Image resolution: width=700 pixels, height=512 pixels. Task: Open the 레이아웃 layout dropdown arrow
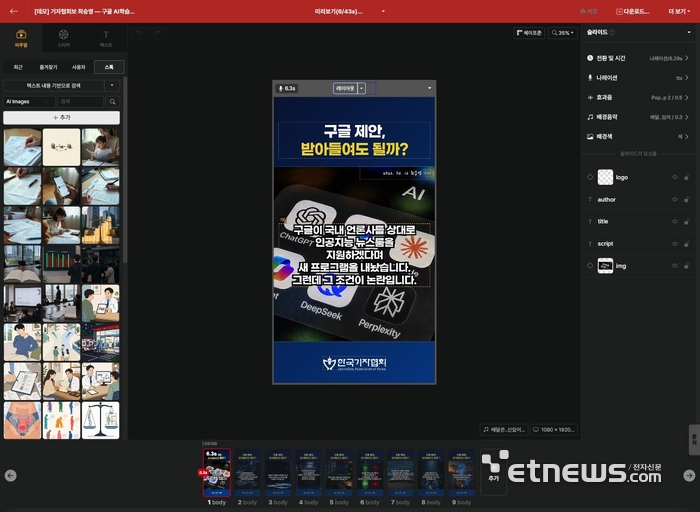click(362, 88)
